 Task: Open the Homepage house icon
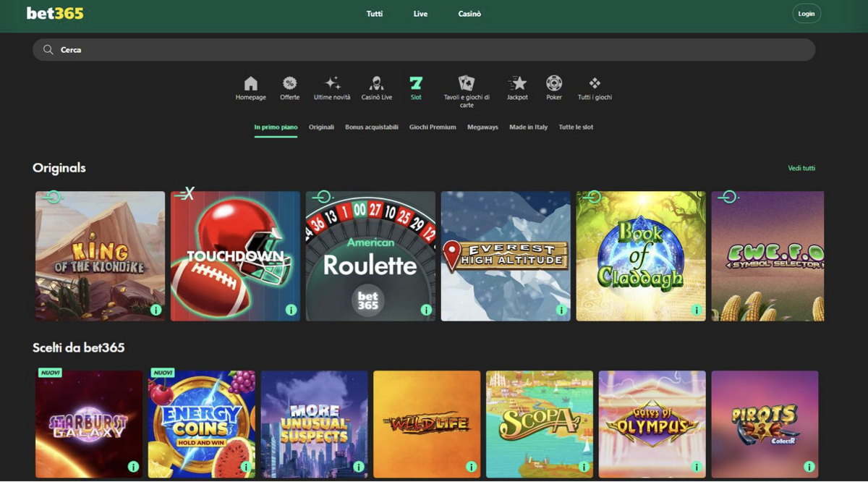(x=250, y=83)
